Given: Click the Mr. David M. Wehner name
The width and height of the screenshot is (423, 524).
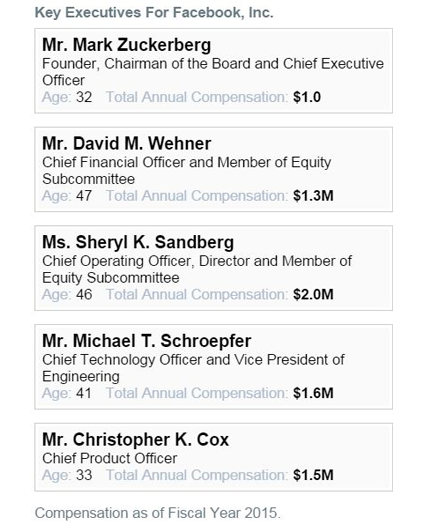Looking at the screenshot, I should coord(127,143).
